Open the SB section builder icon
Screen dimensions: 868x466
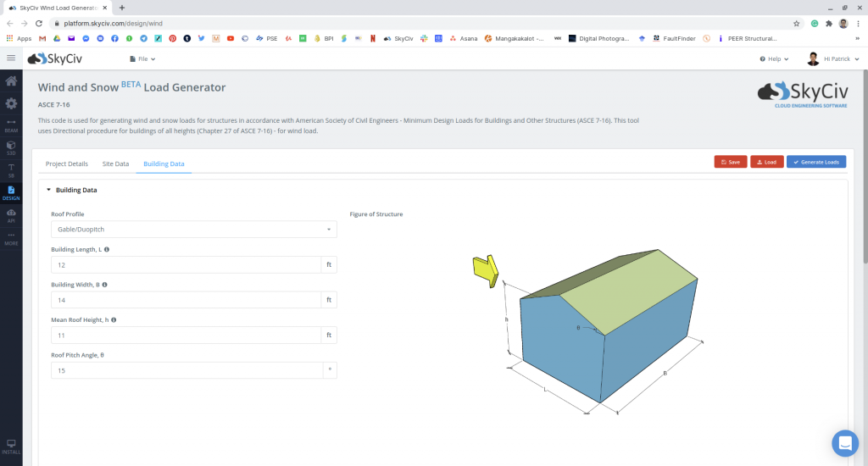click(x=11, y=170)
